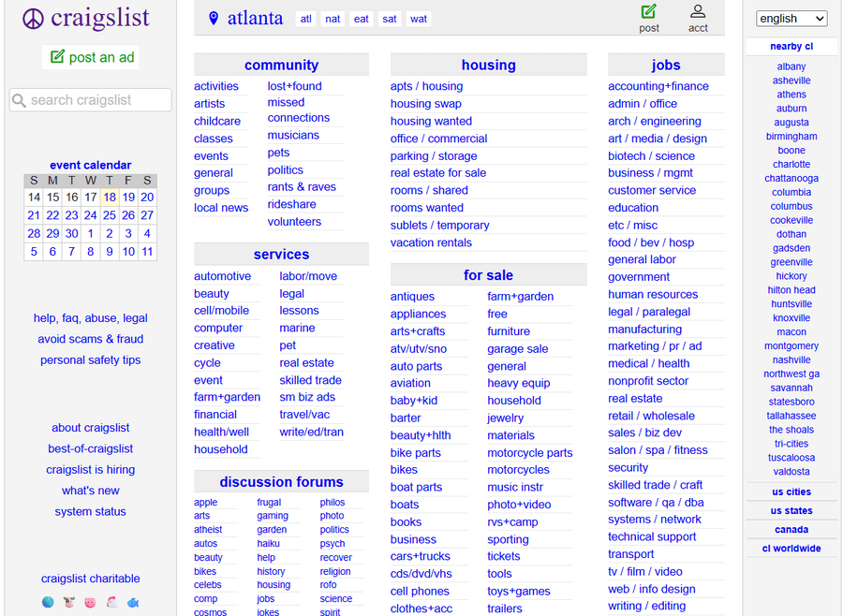Go to rants & raves
Image resolution: width=843 pixels, height=616 pixels.
(x=302, y=187)
